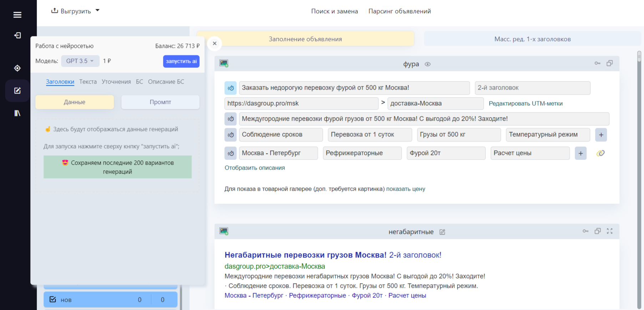Viewport: 644px width, 310px height.
Task: Click copy icon in фура card header
Action: click(x=610, y=63)
